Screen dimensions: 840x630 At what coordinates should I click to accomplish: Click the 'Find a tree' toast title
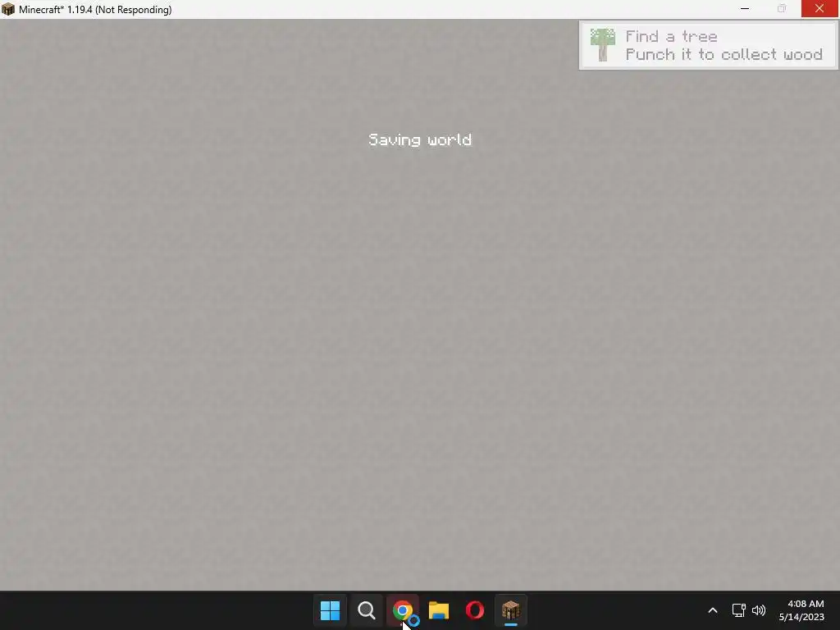671,36
